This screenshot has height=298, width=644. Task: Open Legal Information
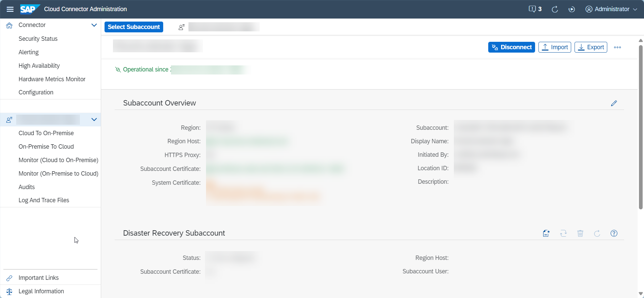click(41, 291)
